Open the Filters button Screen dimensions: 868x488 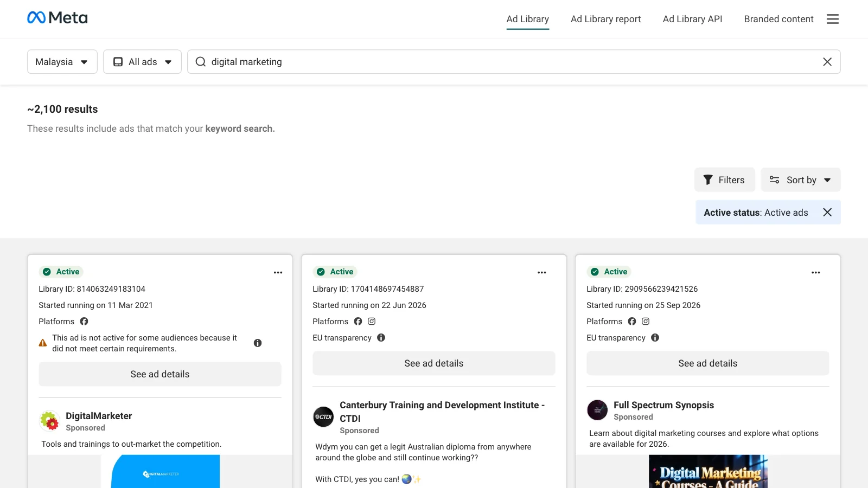coord(725,180)
